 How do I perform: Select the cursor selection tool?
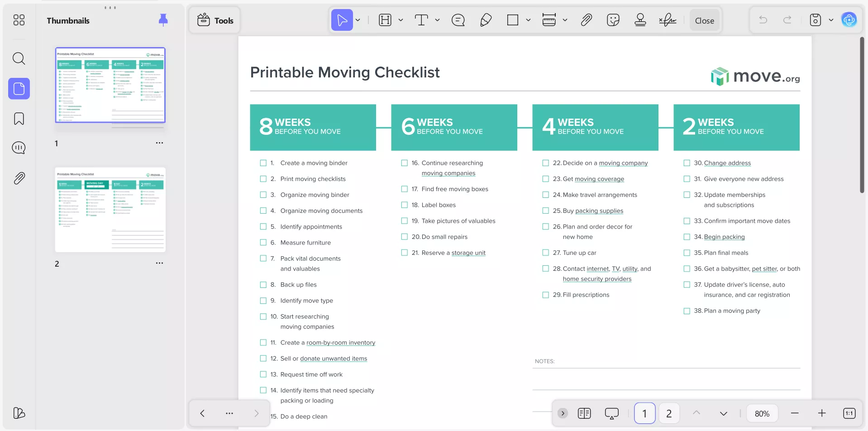[x=342, y=20]
